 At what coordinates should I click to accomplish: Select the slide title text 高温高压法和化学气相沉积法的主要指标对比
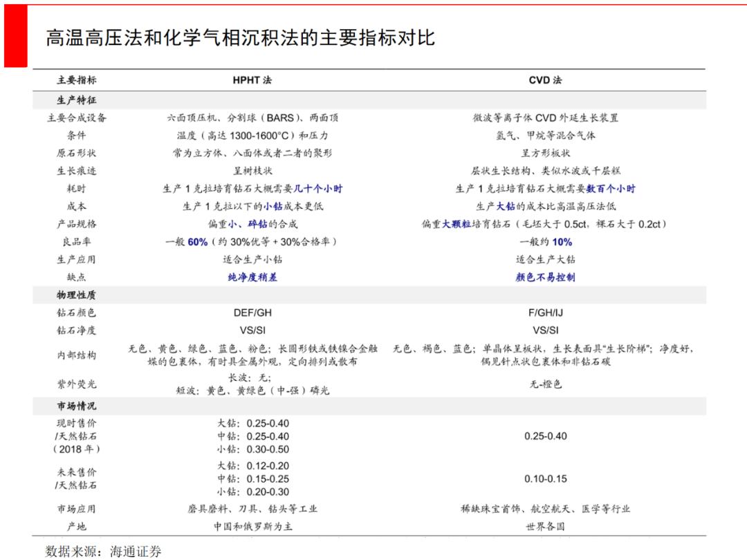pyautogui.click(x=240, y=37)
